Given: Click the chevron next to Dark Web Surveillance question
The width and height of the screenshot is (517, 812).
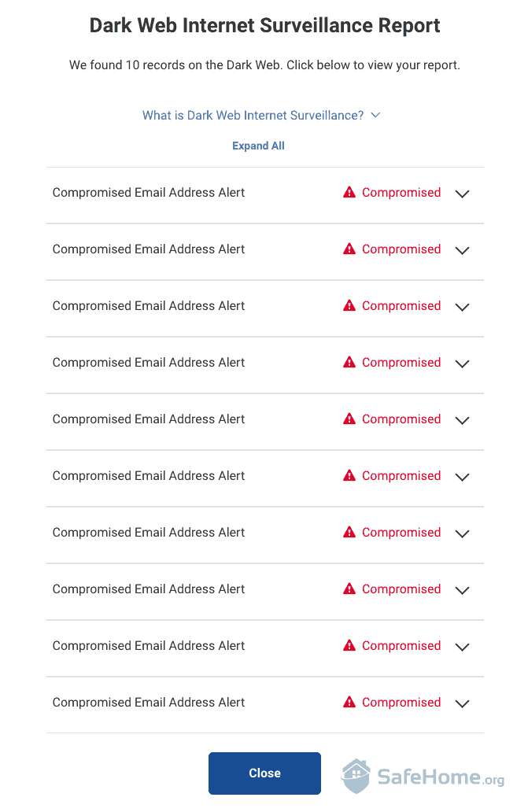Looking at the screenshot, I should coord(376,115).
